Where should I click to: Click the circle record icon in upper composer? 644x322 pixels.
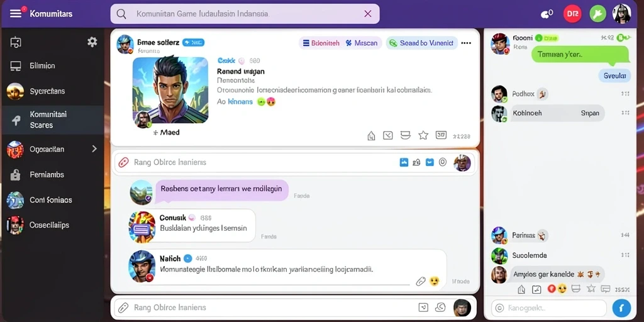pyautogui.click(x=442, y=162)
